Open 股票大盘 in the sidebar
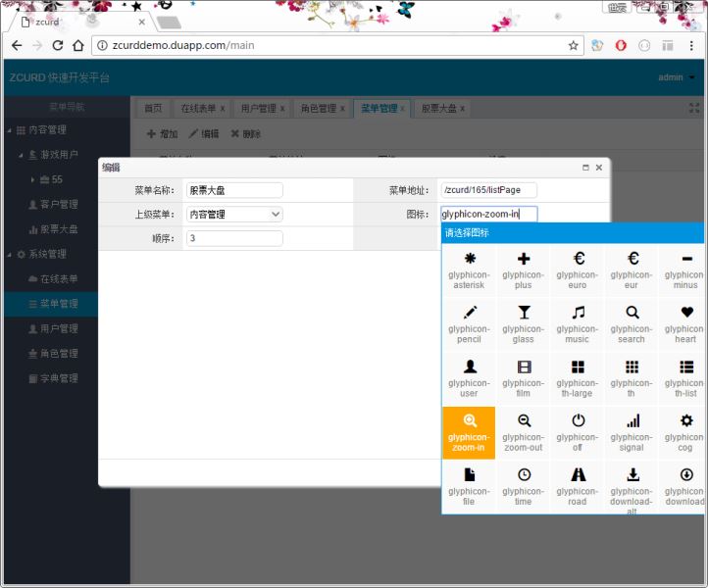This screenshot has width=708, height=588. pos(53,229)
